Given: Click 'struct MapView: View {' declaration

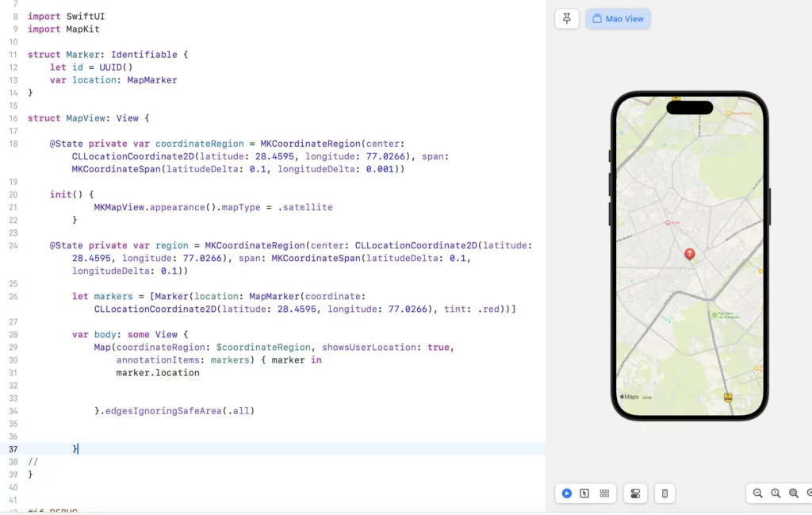Looking at the screenshot, I should [x=89, y=118].
